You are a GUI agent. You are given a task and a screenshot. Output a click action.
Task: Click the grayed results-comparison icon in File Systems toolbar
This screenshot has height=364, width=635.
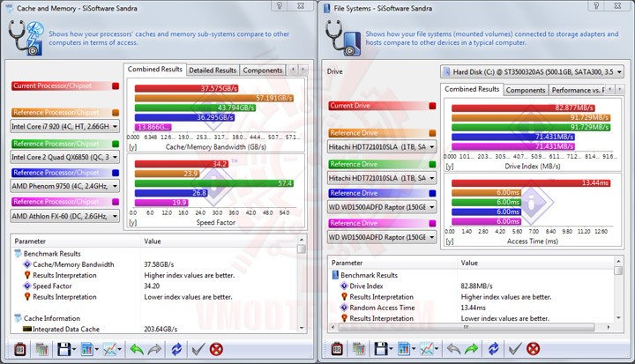(x=359, y=349)
